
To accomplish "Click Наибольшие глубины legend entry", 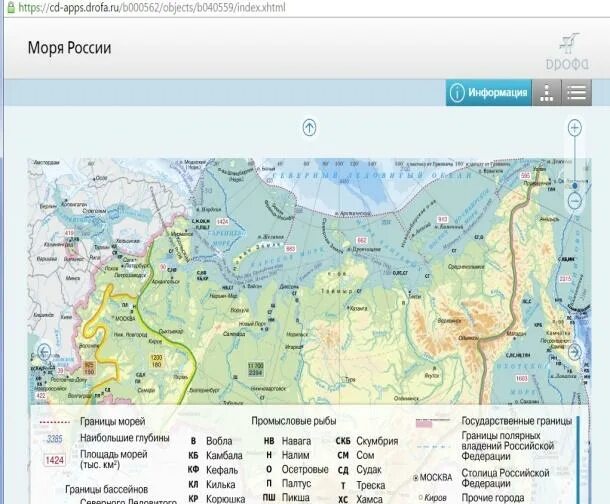I will 124,438.
